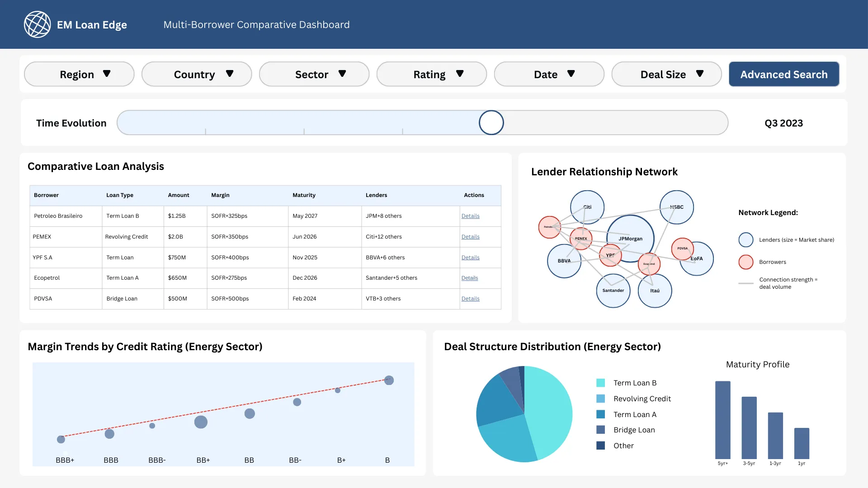Click the Santander+5 others lenders cell
868x488 pixels.
coord(410,278)
